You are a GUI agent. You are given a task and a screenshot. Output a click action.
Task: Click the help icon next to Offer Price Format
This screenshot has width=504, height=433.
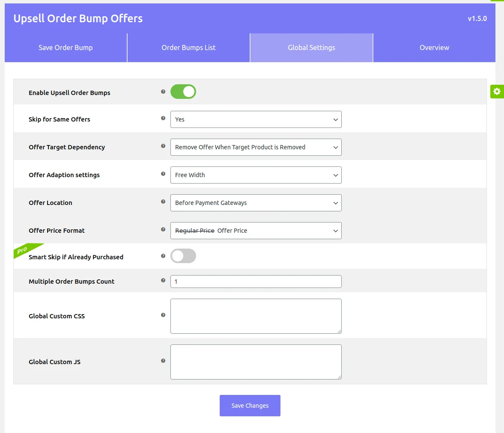tap(163, 228)
